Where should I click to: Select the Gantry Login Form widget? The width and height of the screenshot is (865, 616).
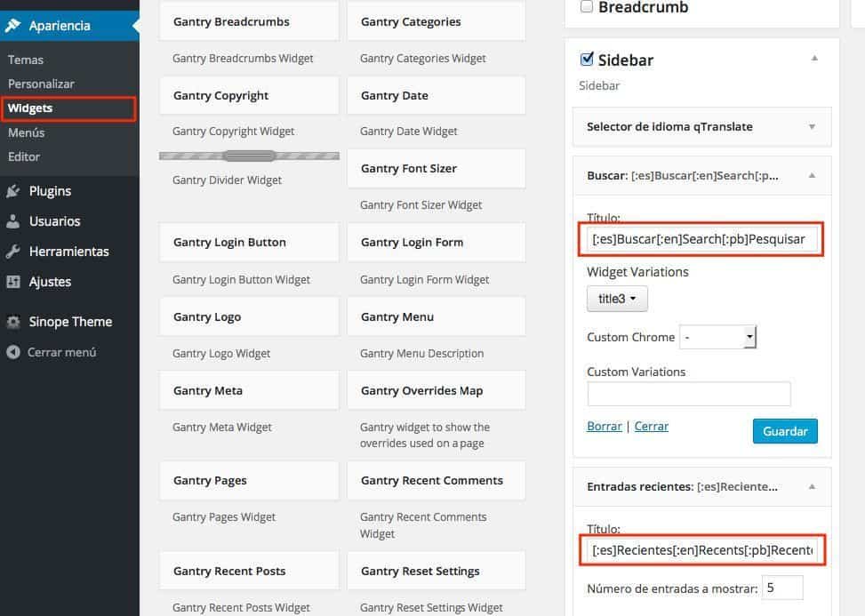click(437, 243)
